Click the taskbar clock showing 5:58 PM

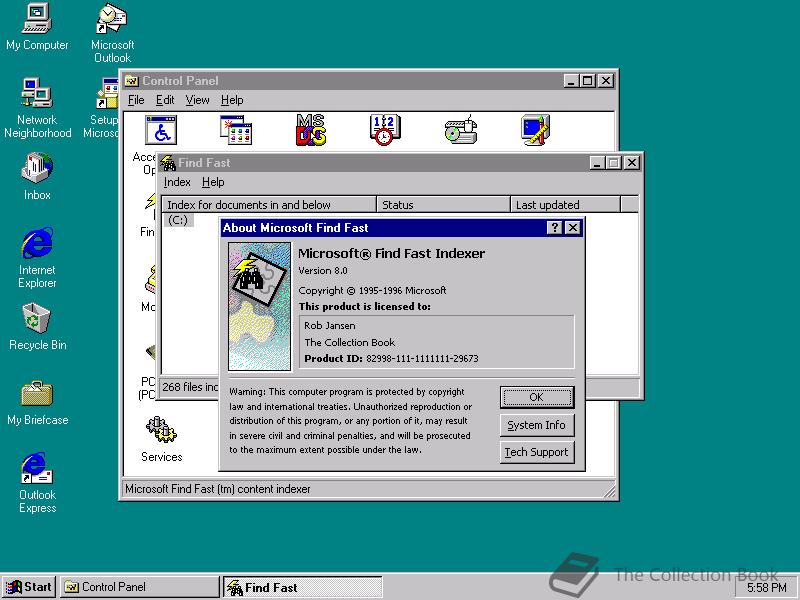click(767, 588)
